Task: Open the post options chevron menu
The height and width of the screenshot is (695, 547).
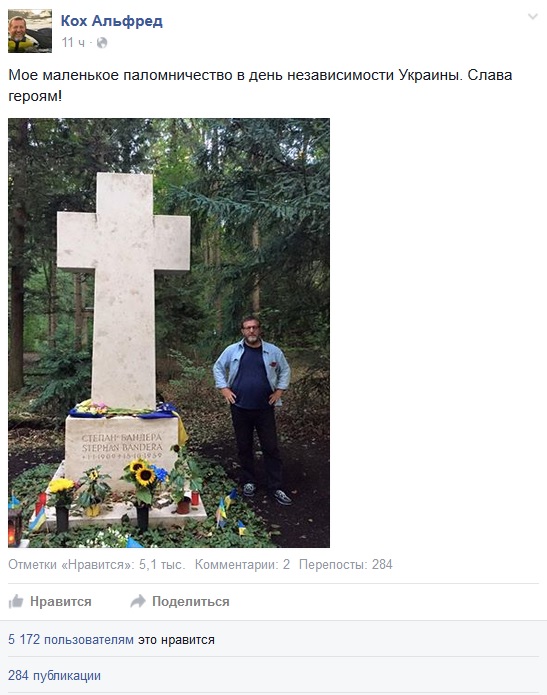Action: [x=533, y=17]
